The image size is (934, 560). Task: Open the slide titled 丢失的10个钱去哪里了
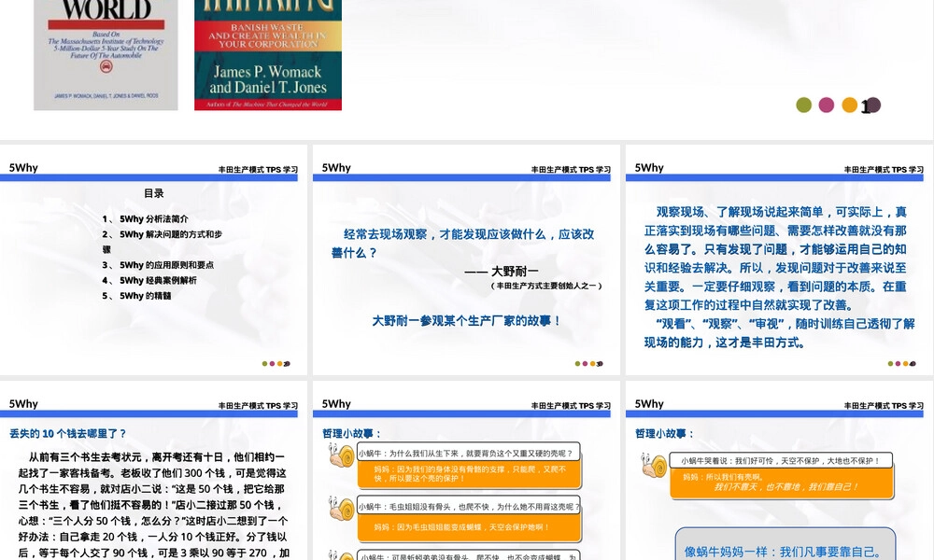153,470
